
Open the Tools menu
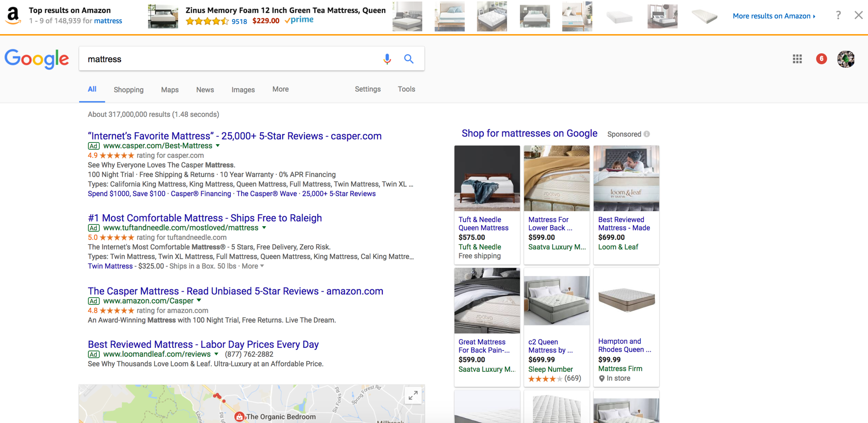406,89
